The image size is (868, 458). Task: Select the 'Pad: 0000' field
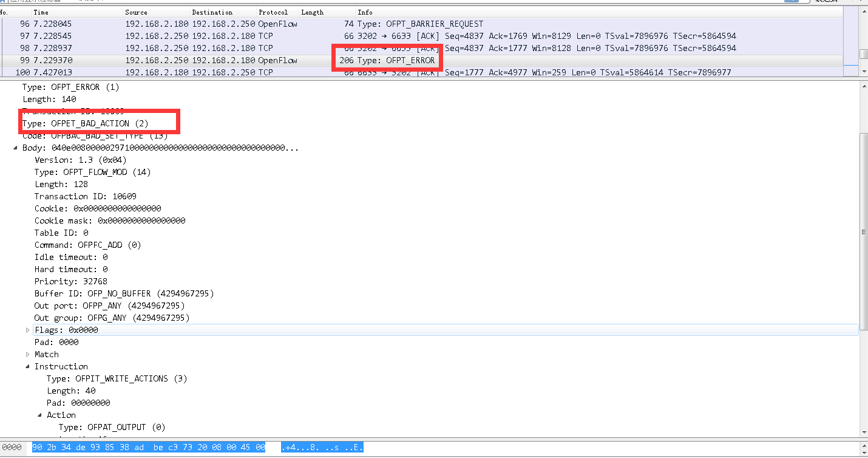56,342
